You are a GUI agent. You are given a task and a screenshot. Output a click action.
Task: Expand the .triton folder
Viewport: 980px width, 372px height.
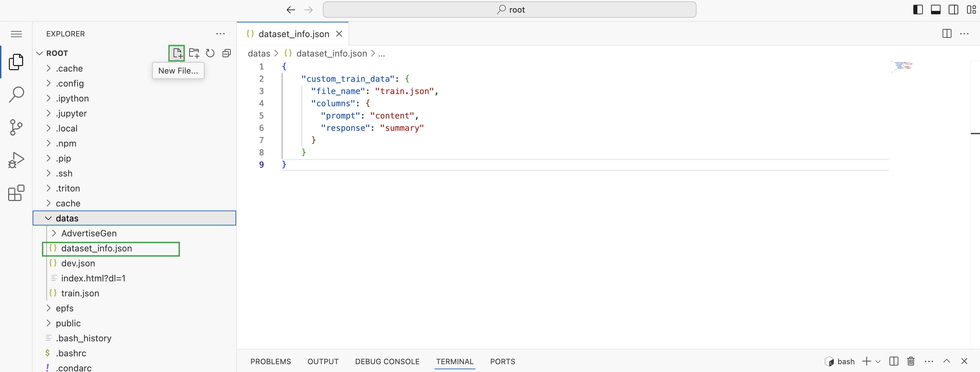pos(48,188)
